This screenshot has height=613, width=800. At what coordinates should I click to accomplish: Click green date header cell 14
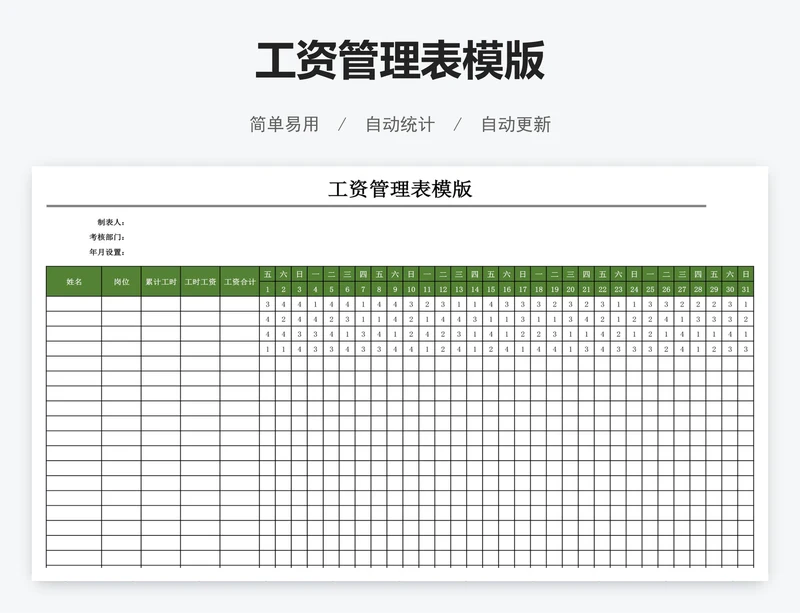click(x=475, y=289)
